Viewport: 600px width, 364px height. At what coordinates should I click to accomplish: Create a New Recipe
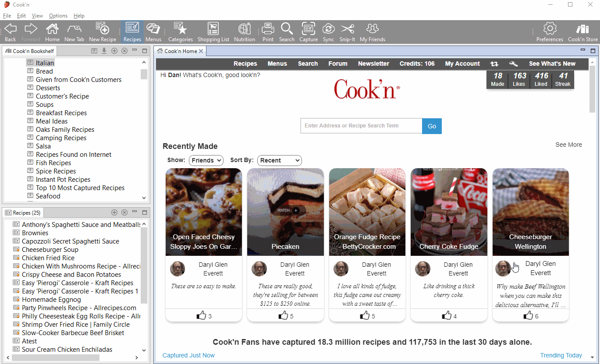[x=103, y=32]
